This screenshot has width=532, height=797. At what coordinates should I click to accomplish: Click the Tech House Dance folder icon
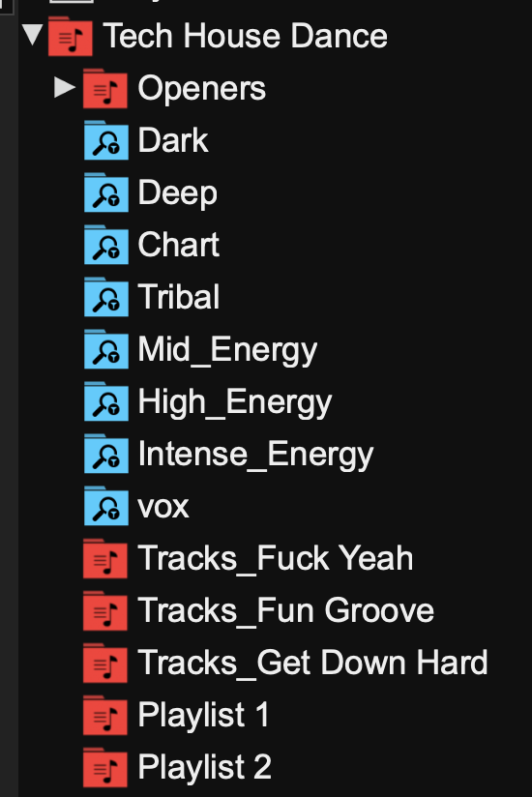click(70, 36)
